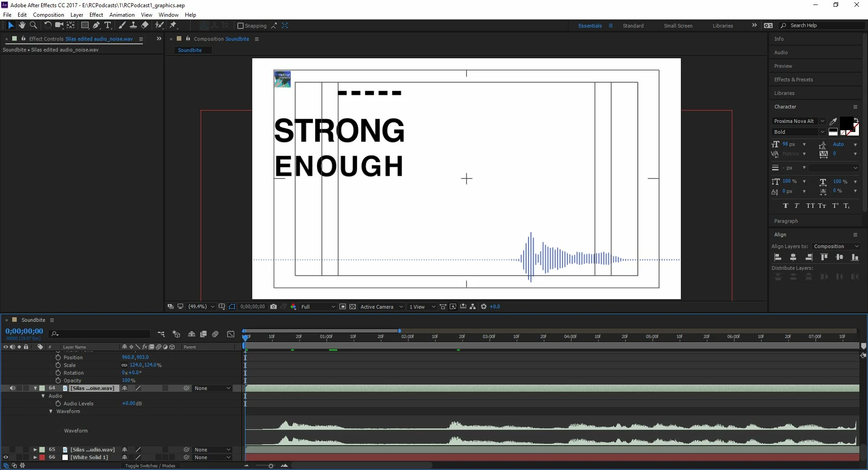The height and width of the screenshot is (470, 868).
Task: Click the black fill color swatch
Action: [x=846, y=122]
